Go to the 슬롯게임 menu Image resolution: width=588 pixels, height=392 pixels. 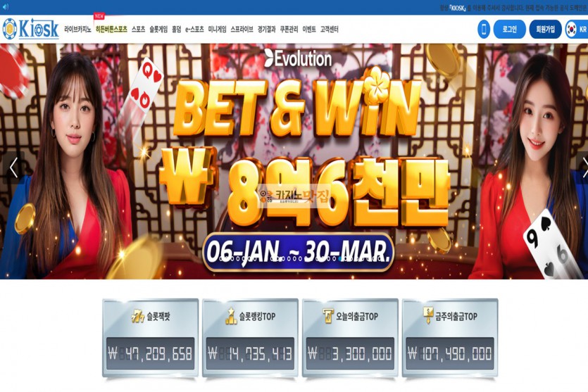tap(158, 30)
